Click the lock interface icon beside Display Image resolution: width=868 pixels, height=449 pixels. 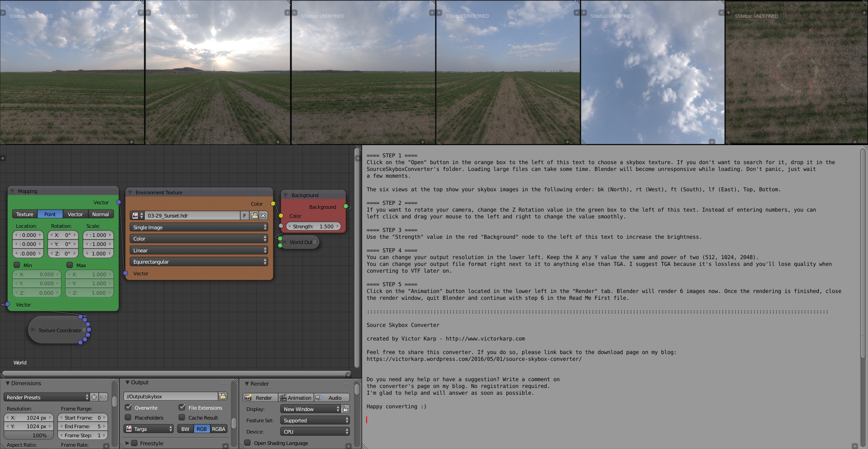pos(345,409)
